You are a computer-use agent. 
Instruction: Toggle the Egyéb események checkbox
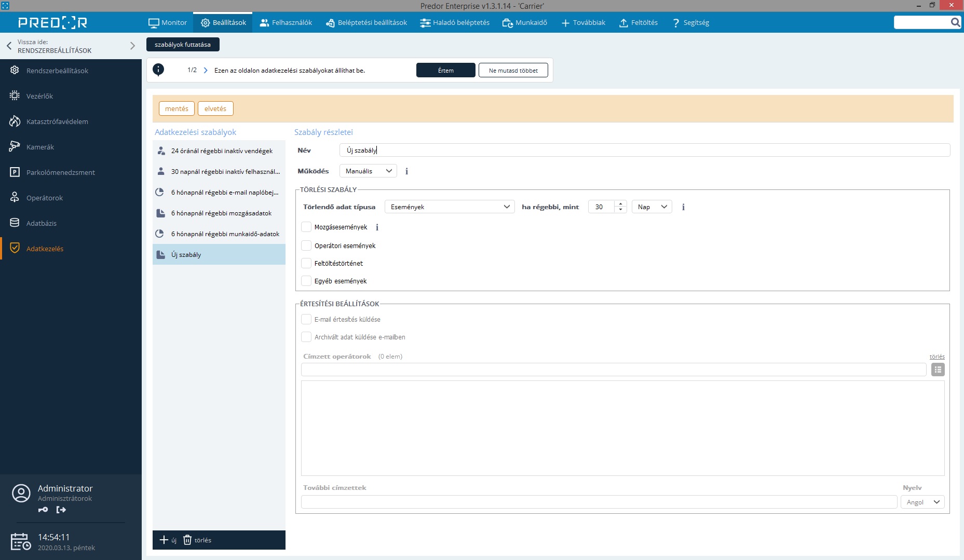pos(306,281)
